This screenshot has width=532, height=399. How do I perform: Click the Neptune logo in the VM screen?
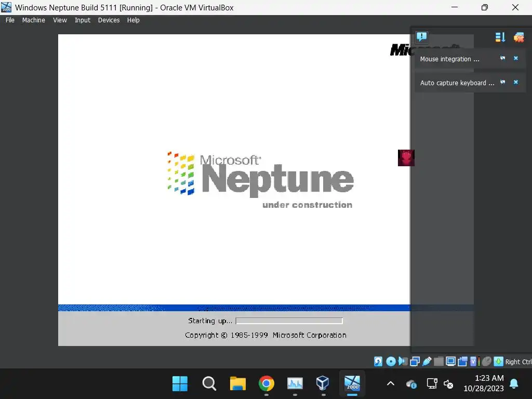point(261,180)
